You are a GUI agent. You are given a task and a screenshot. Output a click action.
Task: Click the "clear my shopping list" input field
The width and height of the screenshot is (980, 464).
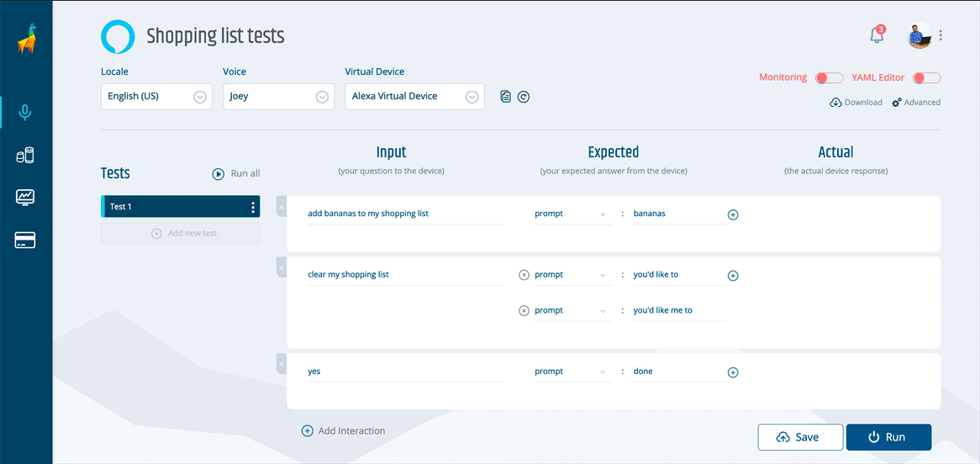click(x=406, y=275)
